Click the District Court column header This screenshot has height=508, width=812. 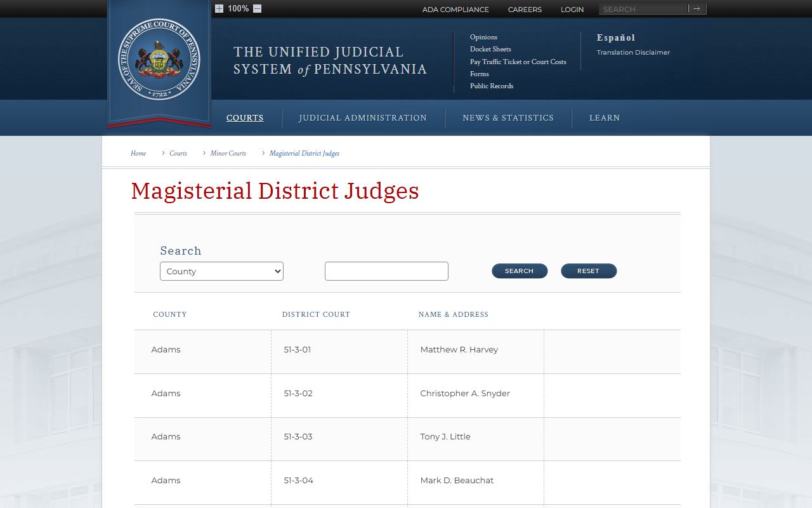(x=316, y=314)
